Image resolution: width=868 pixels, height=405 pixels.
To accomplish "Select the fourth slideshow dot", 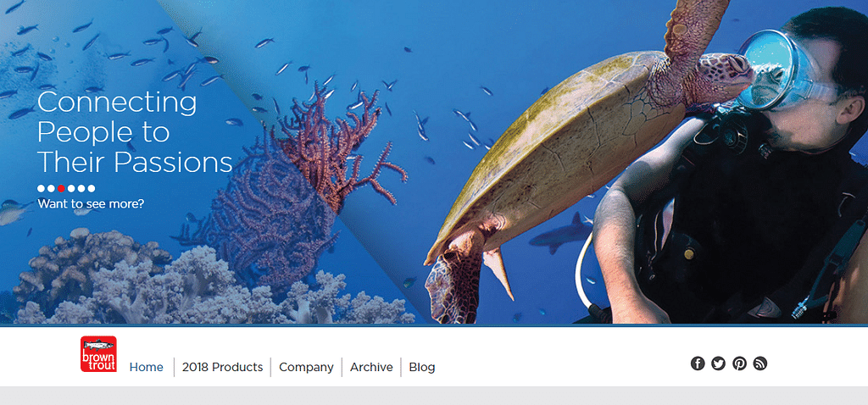I will point(71,188).
